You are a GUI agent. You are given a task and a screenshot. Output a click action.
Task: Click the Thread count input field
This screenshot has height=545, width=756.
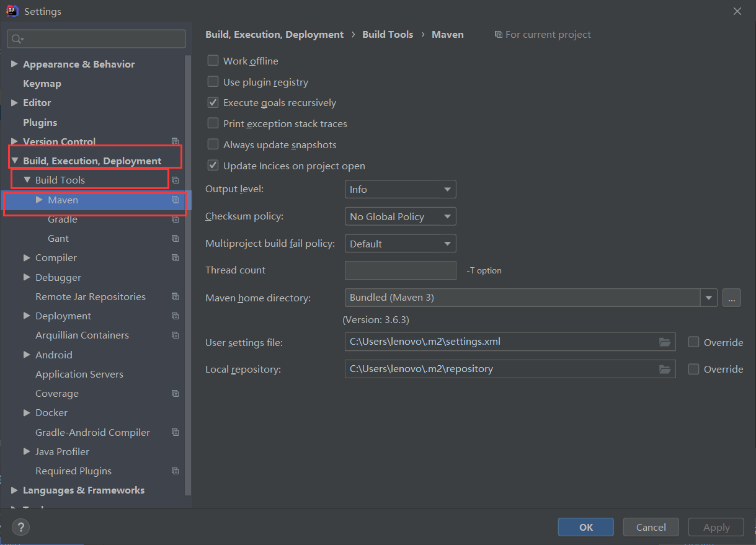click(401, 270)
